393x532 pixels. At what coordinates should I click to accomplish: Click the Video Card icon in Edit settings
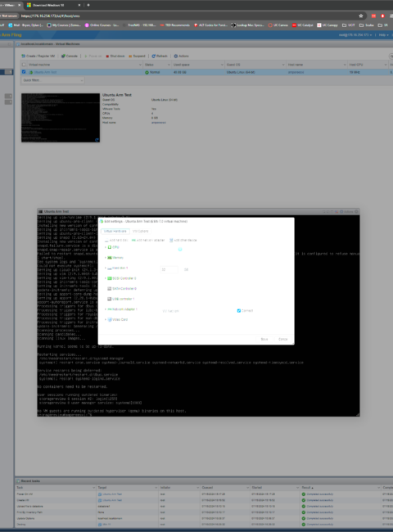pos(110,319)
